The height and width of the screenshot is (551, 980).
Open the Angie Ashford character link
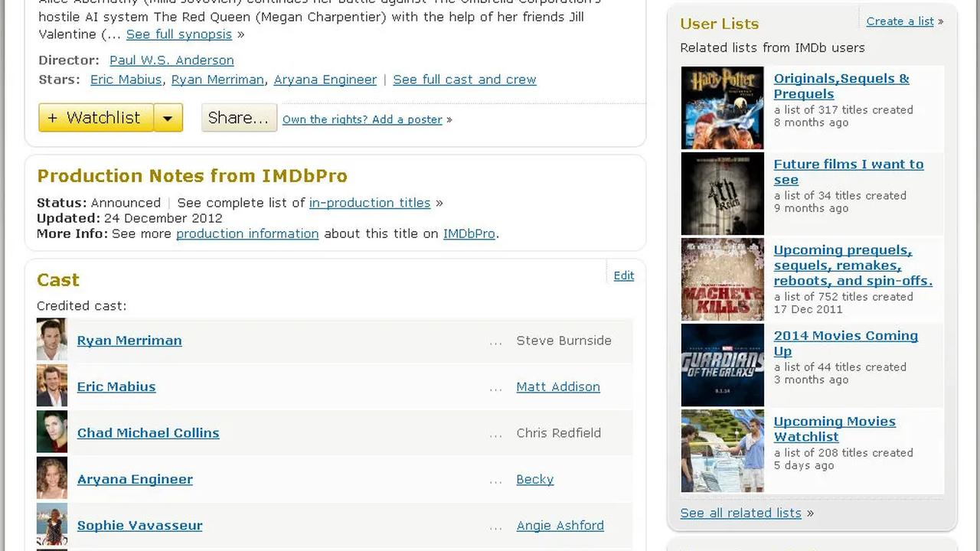pos(560,525)
